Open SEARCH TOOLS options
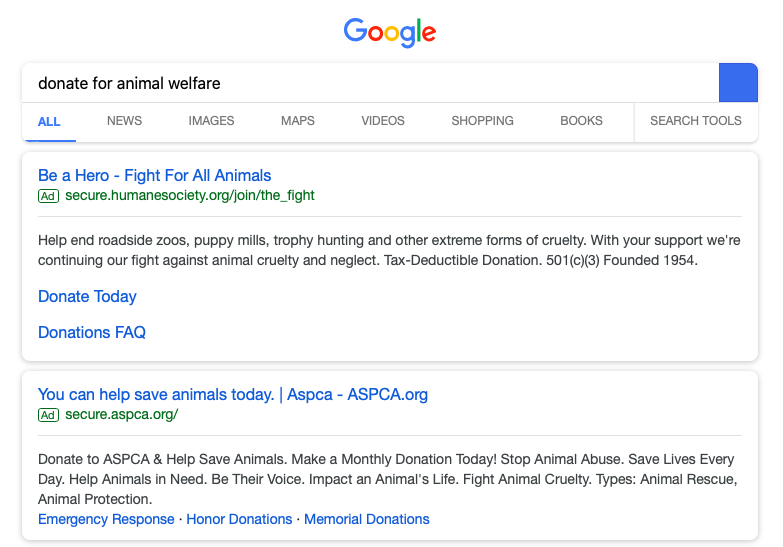783x547 pixels. pos(696,121)
